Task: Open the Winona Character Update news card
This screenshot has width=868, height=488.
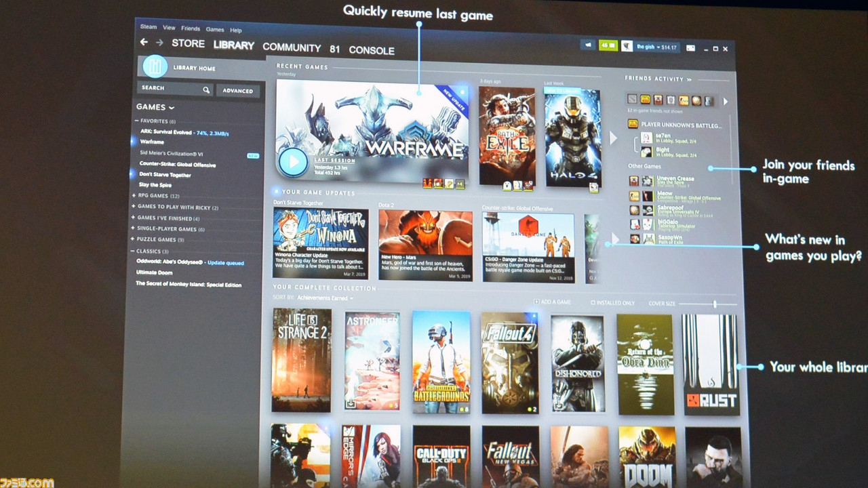Action: coord(321,243)
